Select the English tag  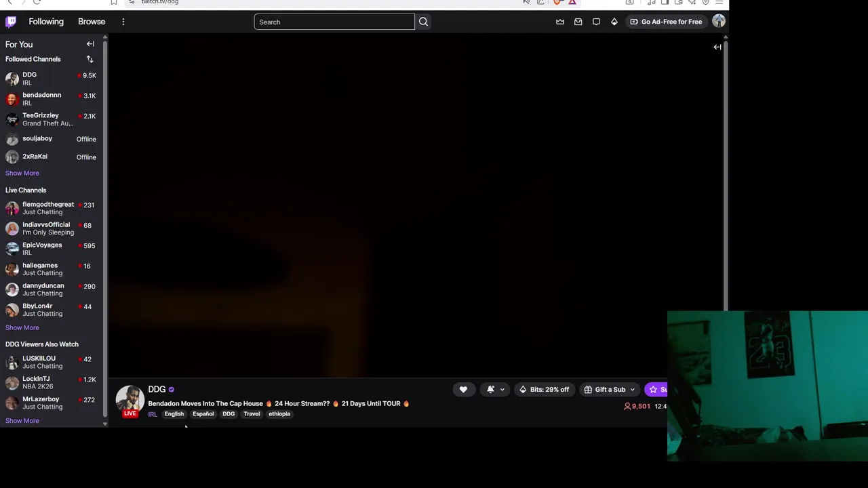pyautogui.click(x=174, y=414)
